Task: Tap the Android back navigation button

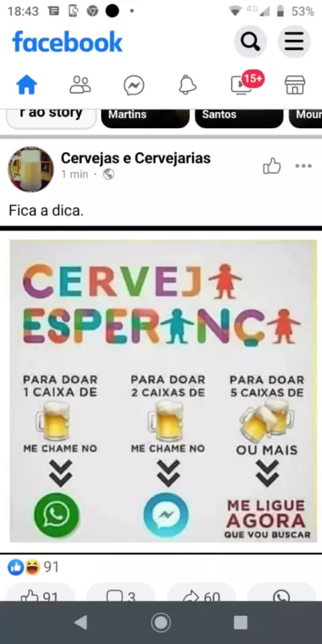Action: [80, 623]
